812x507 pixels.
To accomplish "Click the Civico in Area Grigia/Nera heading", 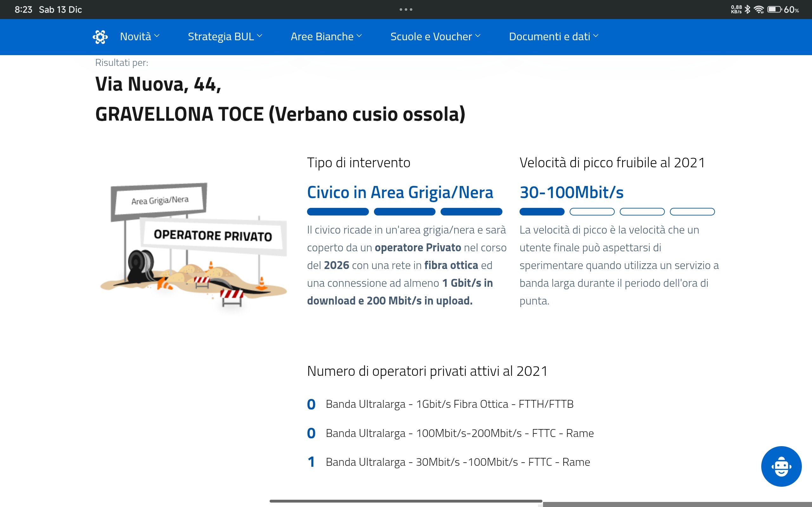I will tap(400, 192).
